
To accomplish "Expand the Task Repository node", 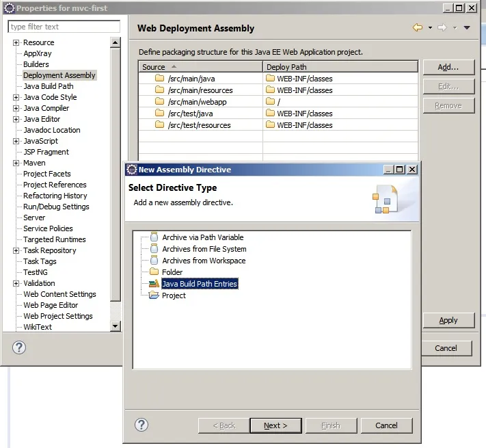I will pyautogui.click(x=16, y=250).
